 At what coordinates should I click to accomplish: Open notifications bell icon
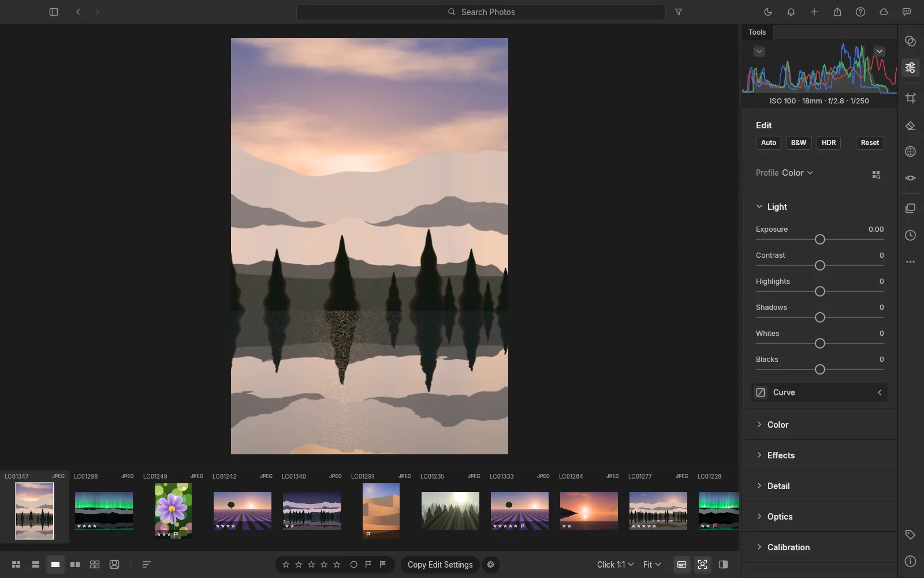pyautogui.click(x=791, y=12)
